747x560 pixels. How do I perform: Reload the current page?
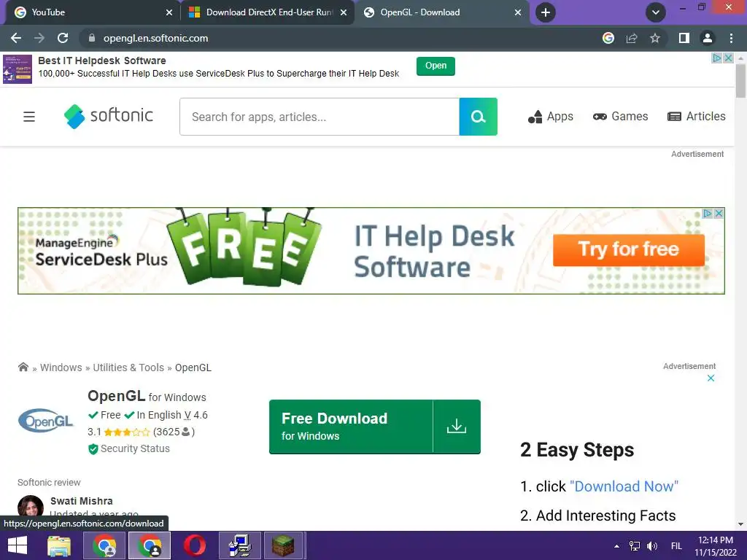point(63,38)
